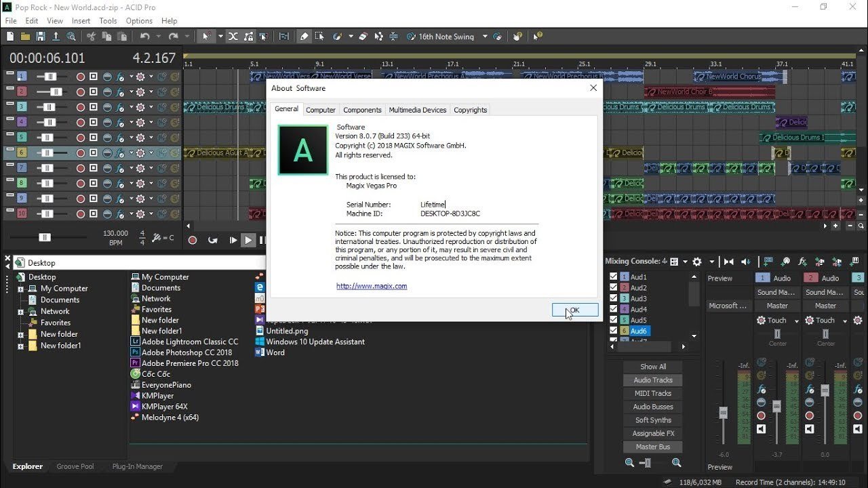Image resolution: width=868 pixels, height=488 pixels.
Task: Arm track 1 for record
Action: tap(81, 77)
